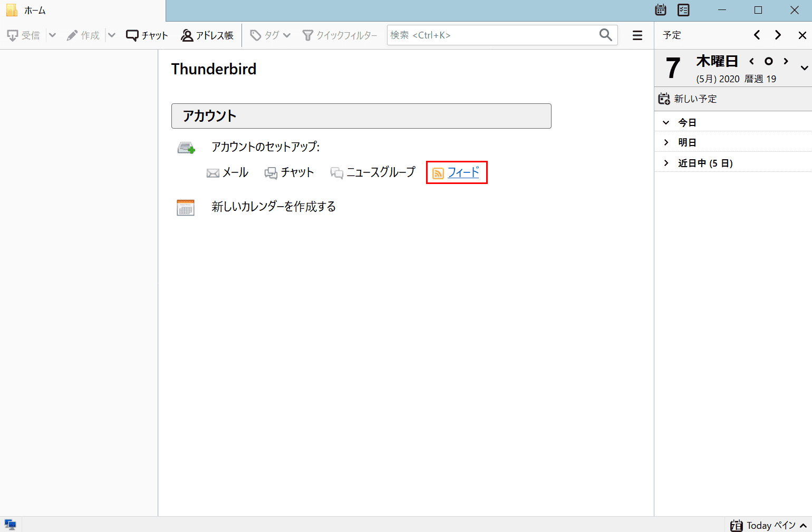Select the ホーム tab

83,11
